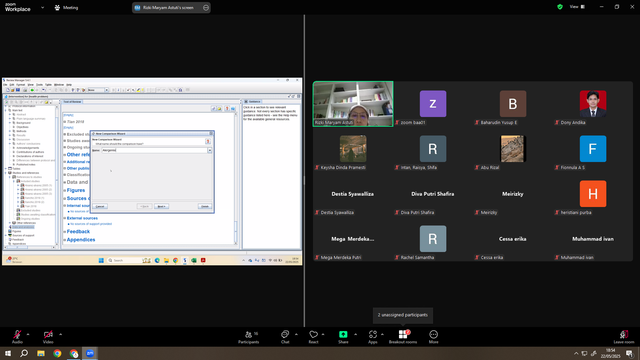Select Rizki Maryam Astuti's video tile

(353, 104)
